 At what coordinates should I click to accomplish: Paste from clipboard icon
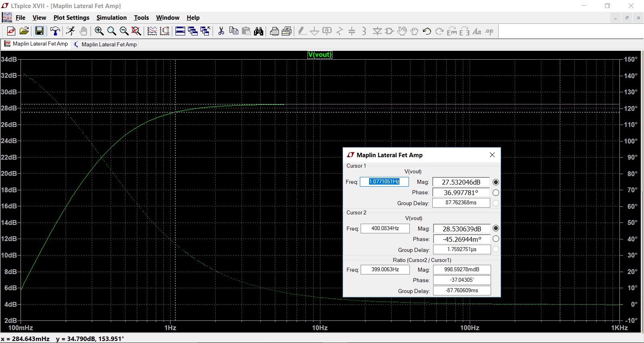pos(246,31)
